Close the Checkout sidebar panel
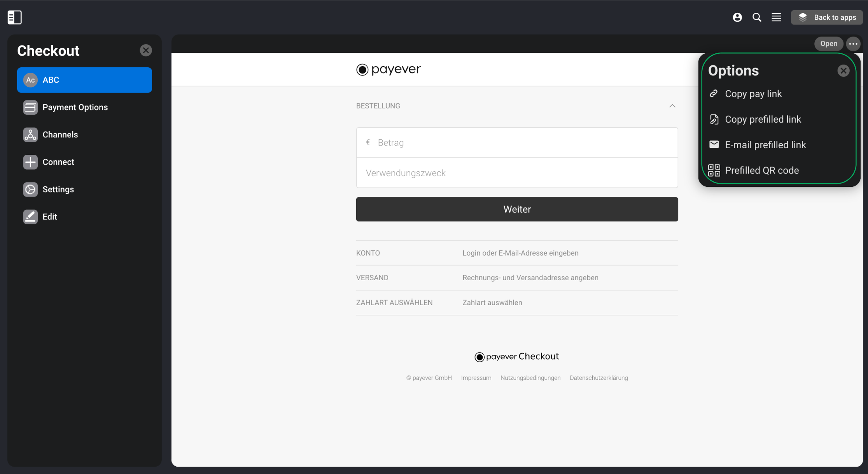The height and width of the screenshot is (474, 868). 146,50
